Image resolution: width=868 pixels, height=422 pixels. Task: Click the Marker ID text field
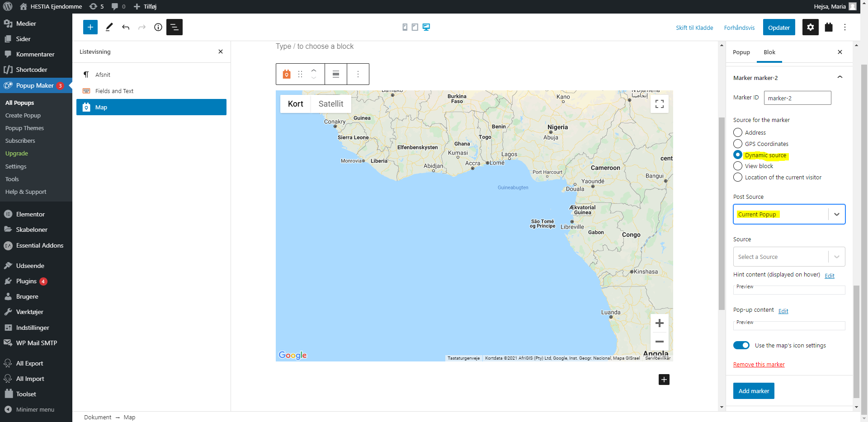pos(797,98)
